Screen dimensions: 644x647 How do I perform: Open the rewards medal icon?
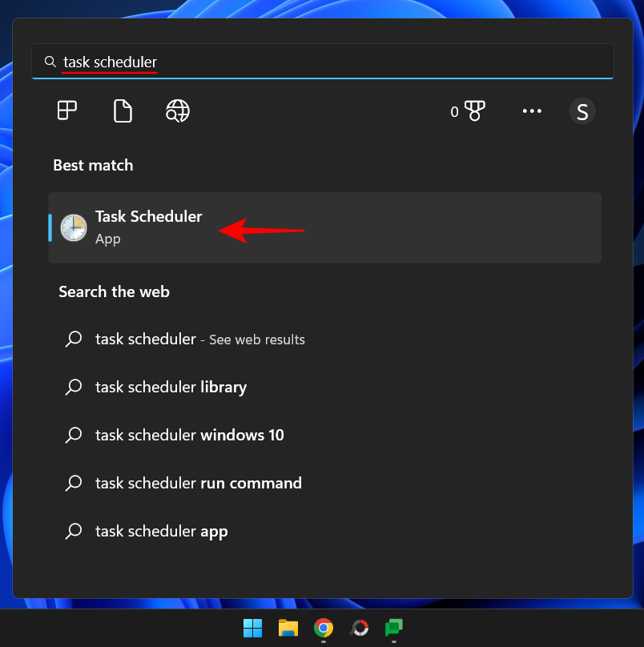[475, 111]
